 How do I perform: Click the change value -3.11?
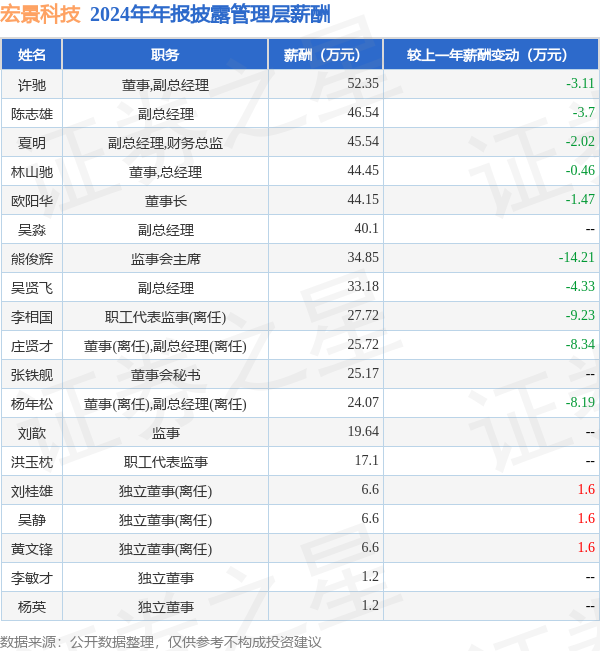[580, 83]
